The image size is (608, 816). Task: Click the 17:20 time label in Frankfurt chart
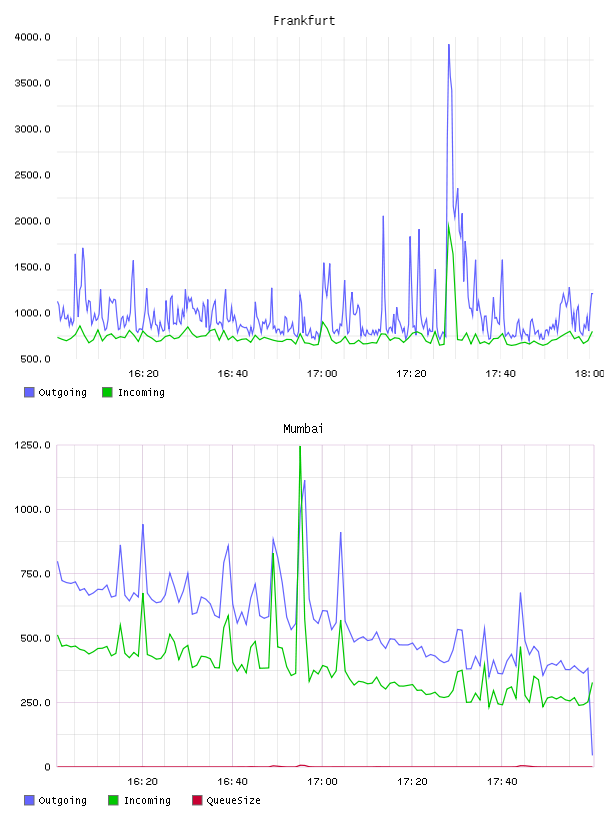[411, 374]
